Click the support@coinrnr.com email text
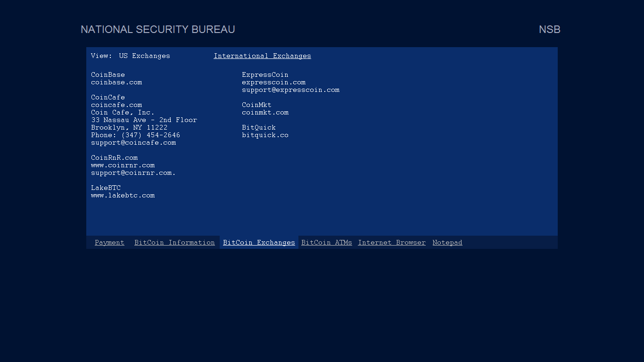 coord(133,173)
